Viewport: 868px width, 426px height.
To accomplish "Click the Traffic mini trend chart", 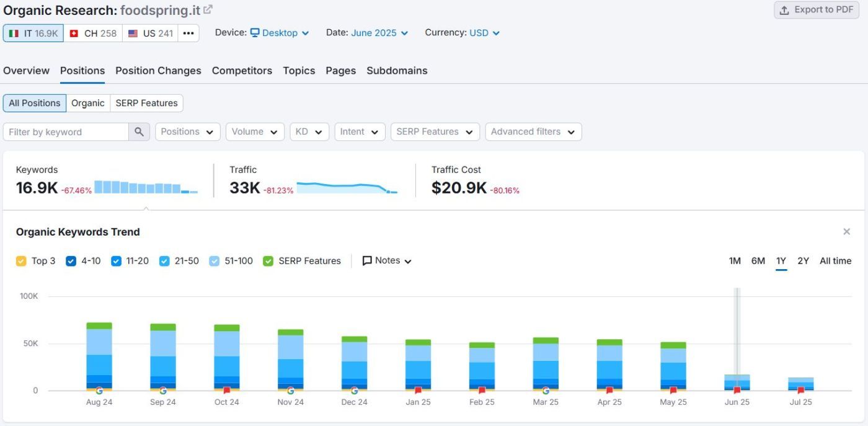I will (347, 187).
